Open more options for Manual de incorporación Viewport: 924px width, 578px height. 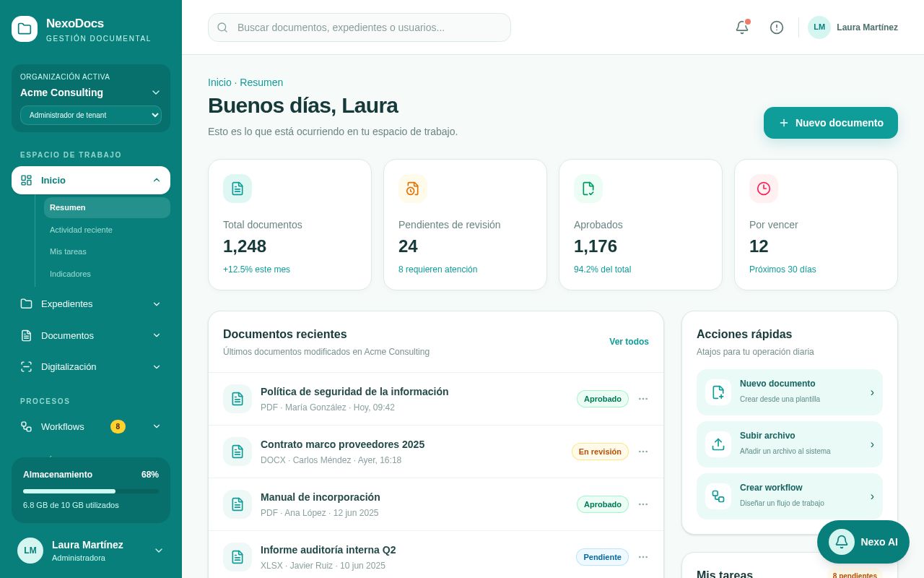click(x=643, y=504)
